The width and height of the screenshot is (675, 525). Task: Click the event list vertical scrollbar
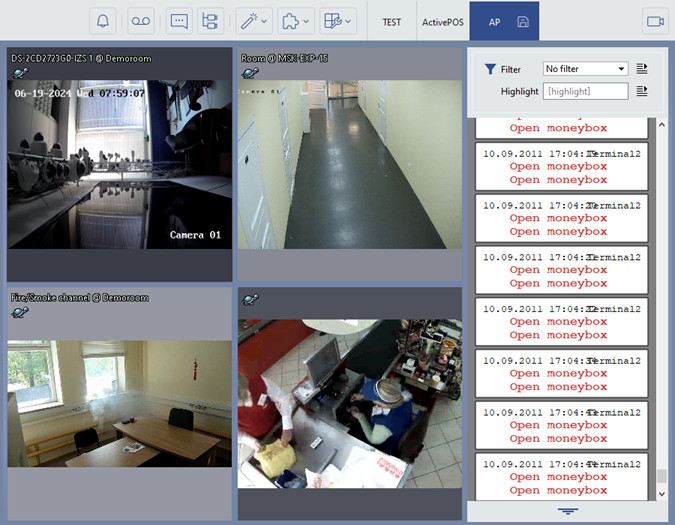coord(661,300)
